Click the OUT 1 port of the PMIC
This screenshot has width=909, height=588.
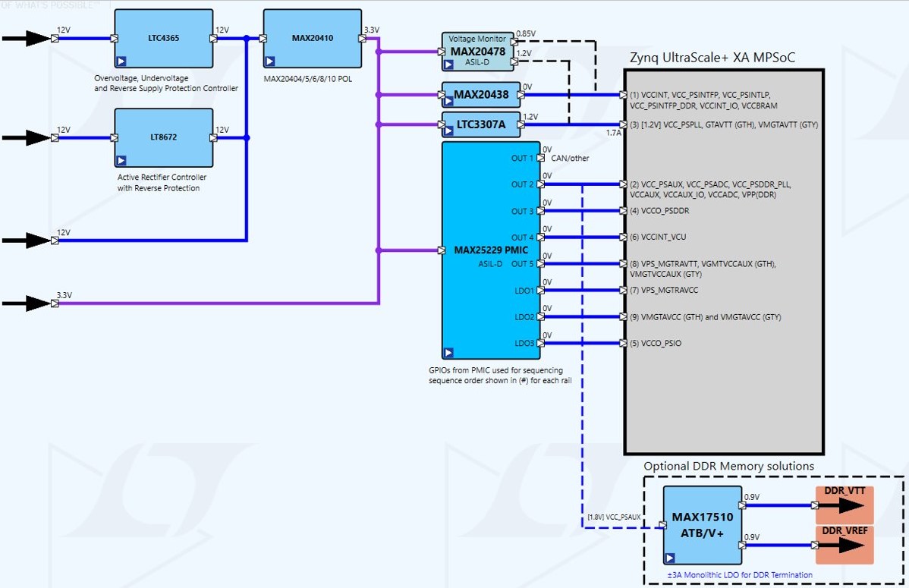[540, 158]
